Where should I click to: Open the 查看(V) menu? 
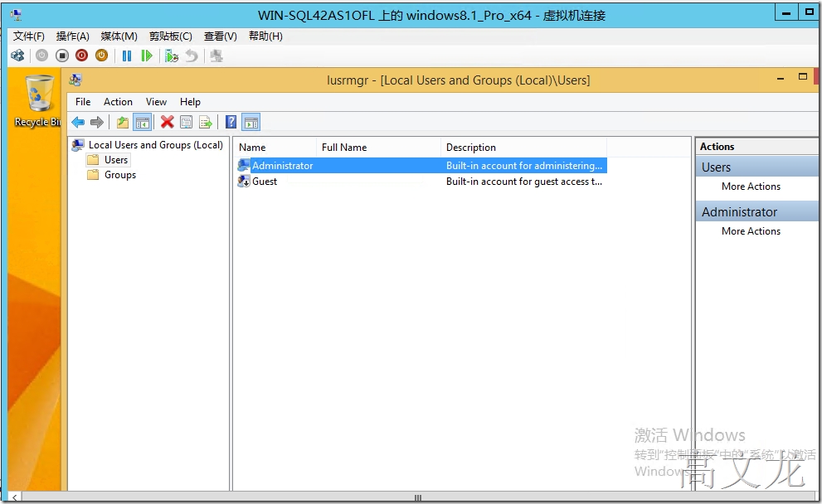tap(220, 36)
